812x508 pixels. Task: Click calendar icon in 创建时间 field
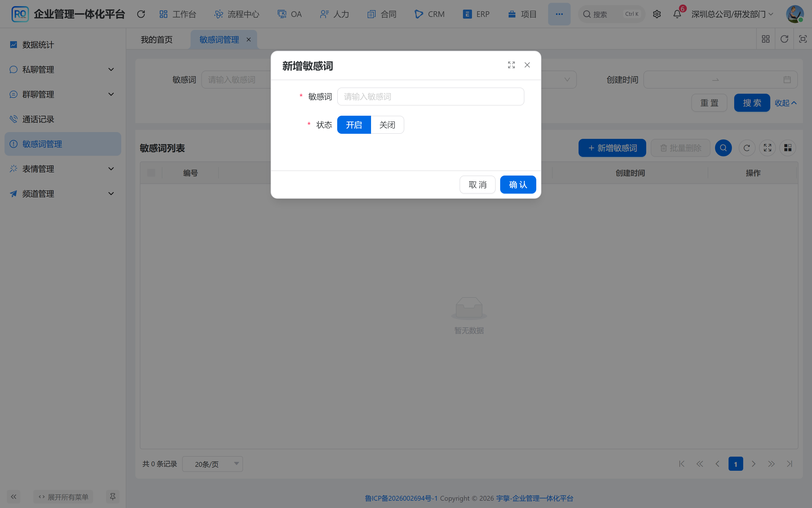coord(787,80)
